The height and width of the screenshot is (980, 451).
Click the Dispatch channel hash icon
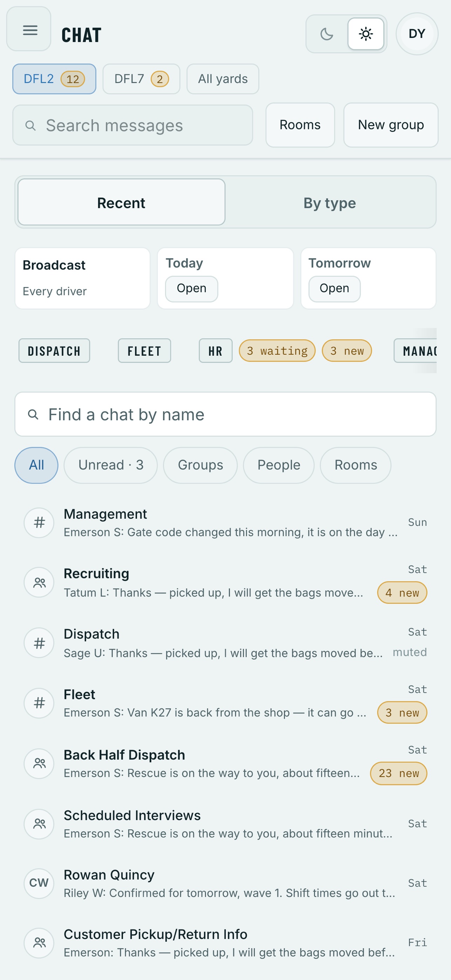point(39,643)
